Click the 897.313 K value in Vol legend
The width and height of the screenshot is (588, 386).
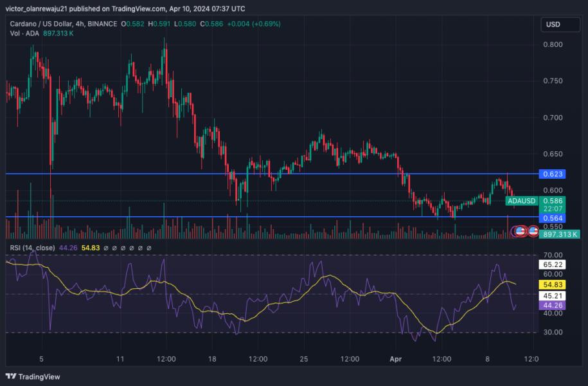pos(58,33)
